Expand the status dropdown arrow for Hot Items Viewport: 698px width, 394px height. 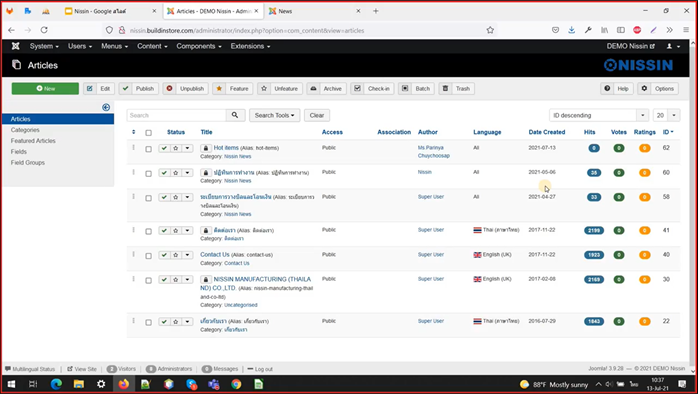[x=187, y=148]
